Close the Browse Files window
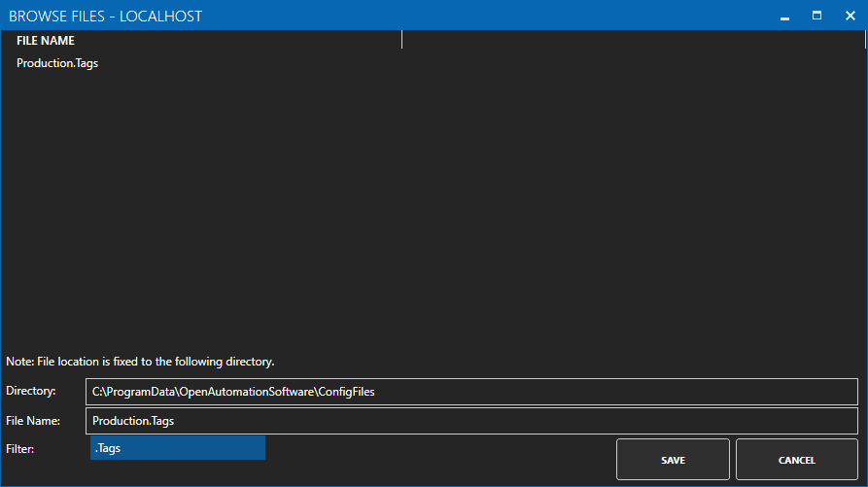This screenshot has width=868, height=487. click(x=851, y=16)
